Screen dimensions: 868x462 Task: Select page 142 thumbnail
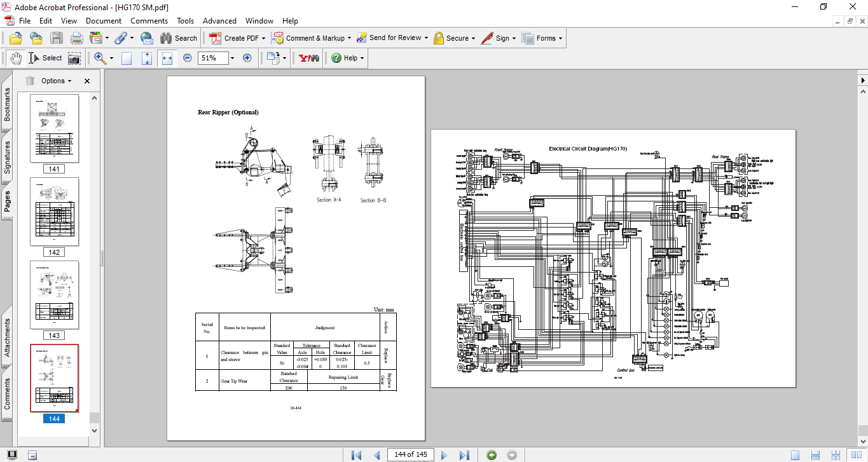(x=55, y=212)
